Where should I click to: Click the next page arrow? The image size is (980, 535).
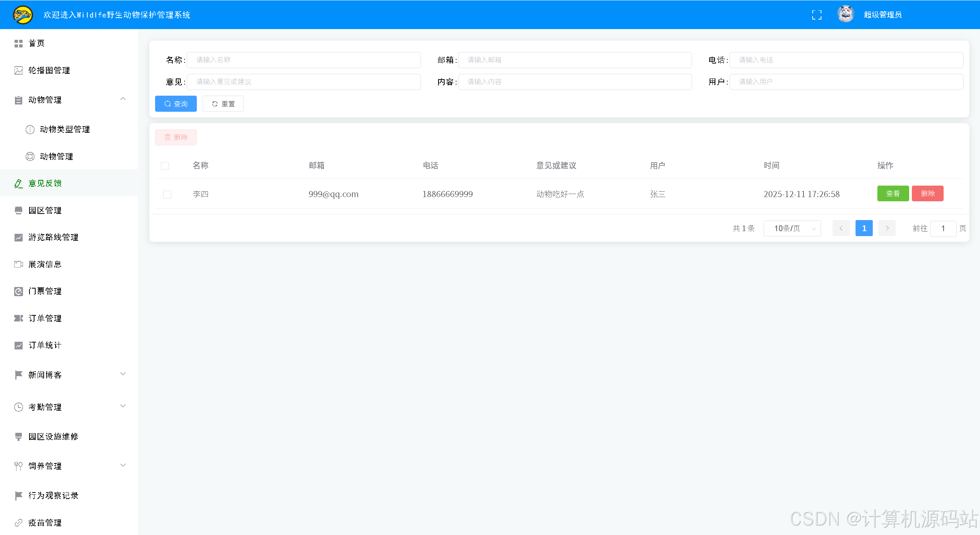tap(887, 228)
